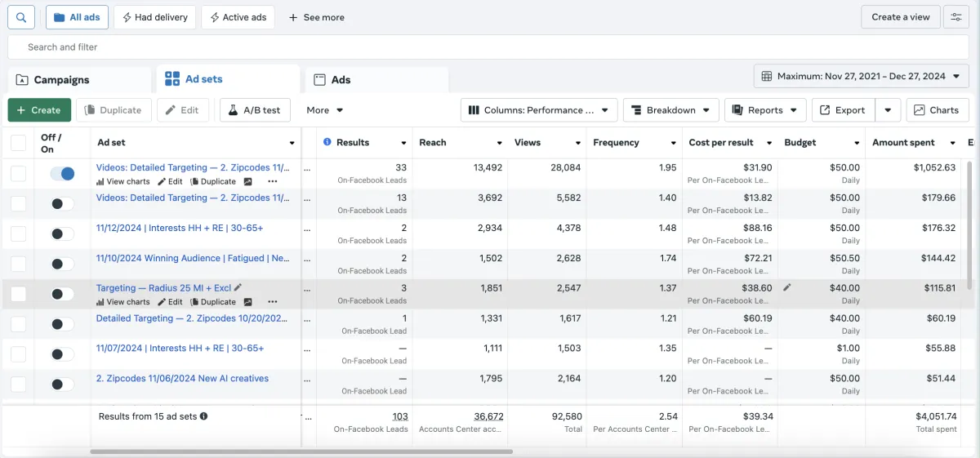The height and width of the screenshot is (458, 980).
Task: Open the three-dots menu on first ad set
Action: (272, 181)
